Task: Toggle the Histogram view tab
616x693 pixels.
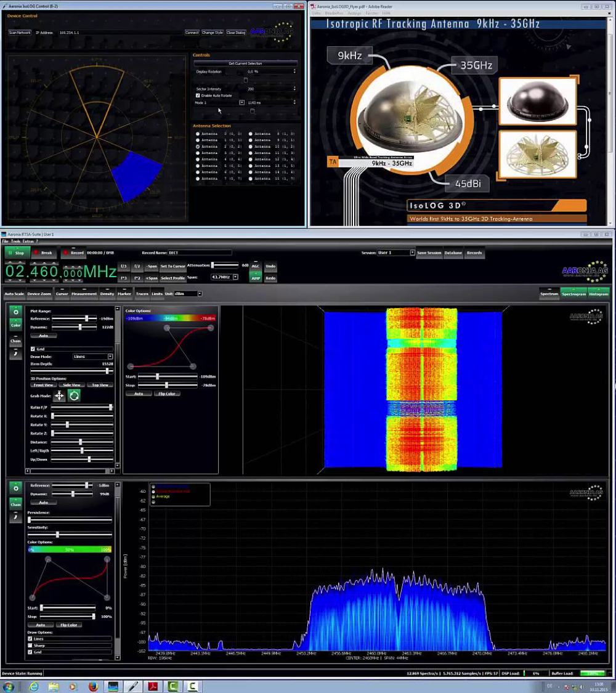Action: (599, 293)
